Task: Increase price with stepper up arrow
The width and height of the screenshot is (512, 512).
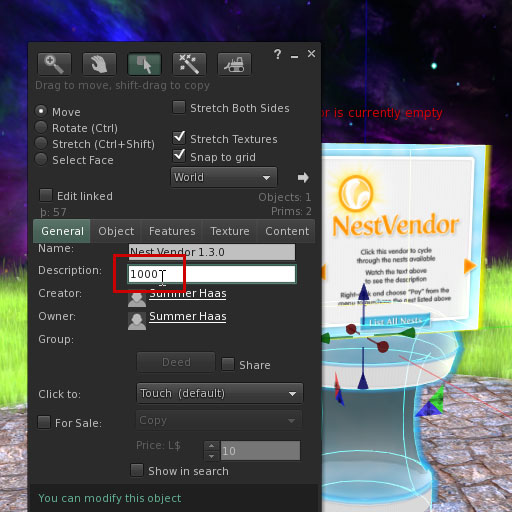Action: pos(211,446)
